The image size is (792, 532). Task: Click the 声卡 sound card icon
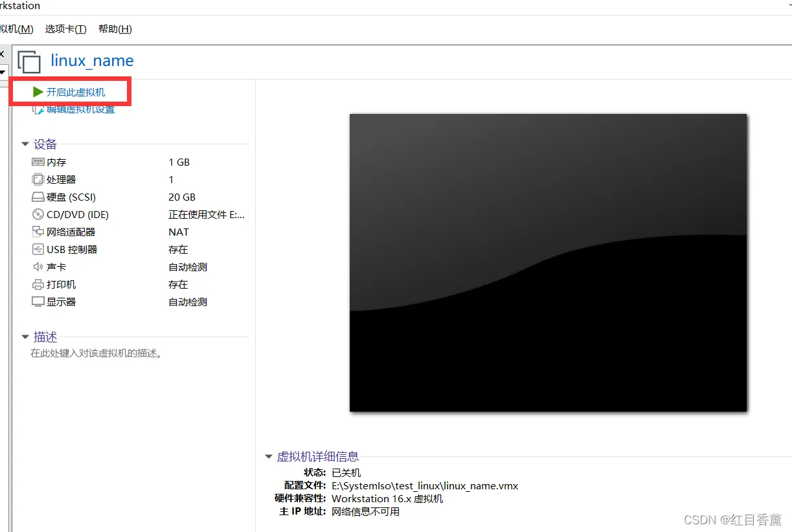(38, 267)
